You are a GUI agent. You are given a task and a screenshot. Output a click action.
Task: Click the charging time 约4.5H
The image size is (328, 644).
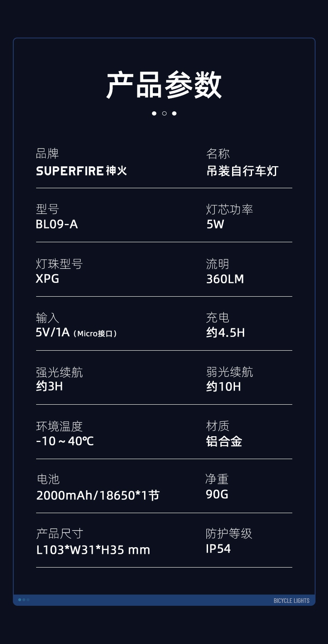point(225,333)
